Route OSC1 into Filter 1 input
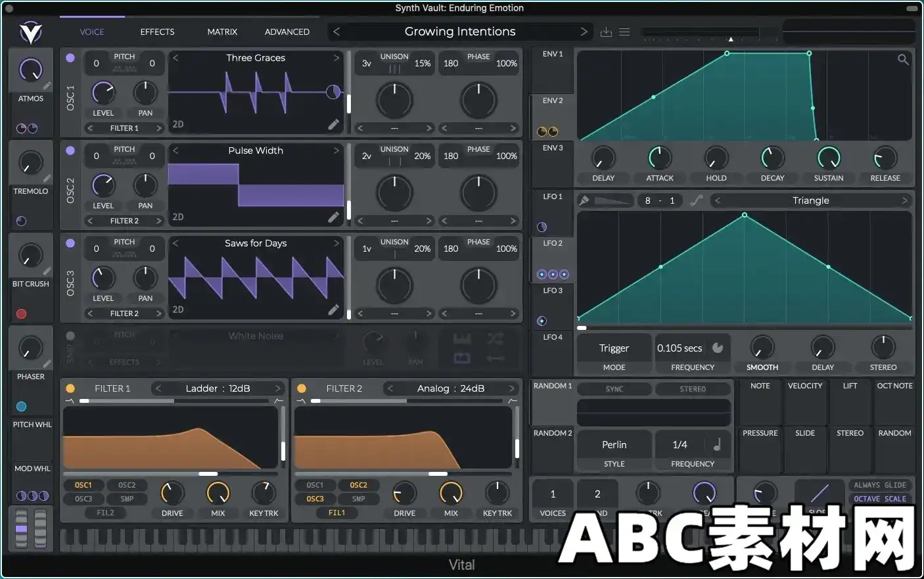Screen dimensions: 924x579 tap(83, 485)
